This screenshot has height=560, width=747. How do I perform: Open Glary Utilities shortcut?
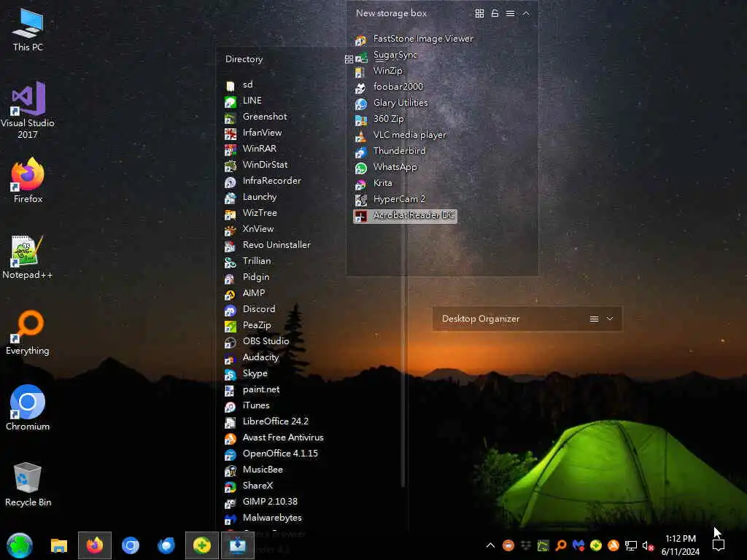[391, 104]
